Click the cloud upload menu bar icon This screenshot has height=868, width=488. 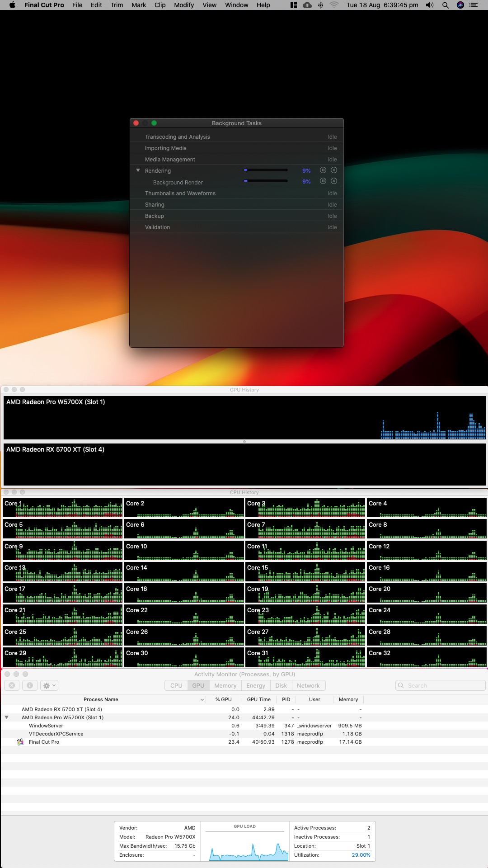(x=307, y=5)
